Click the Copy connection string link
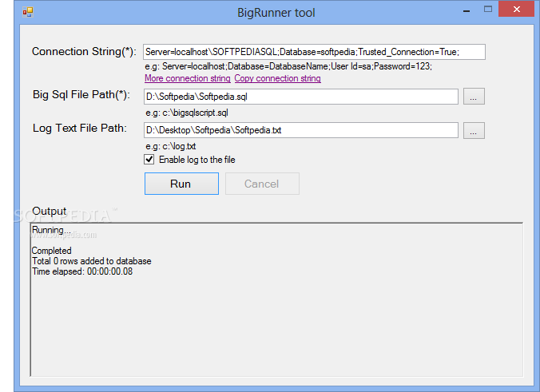Screen dimensions: 540x392 [x=277, y=79]
